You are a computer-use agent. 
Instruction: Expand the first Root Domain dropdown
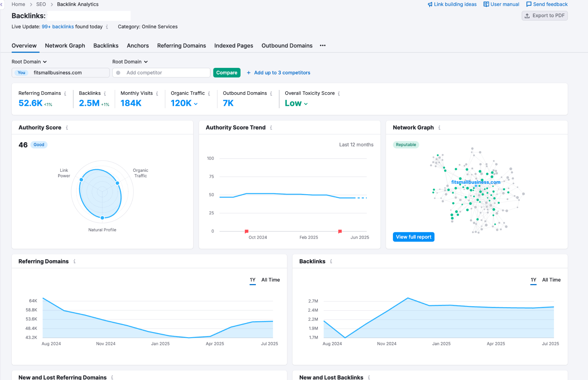click(29, 62)
